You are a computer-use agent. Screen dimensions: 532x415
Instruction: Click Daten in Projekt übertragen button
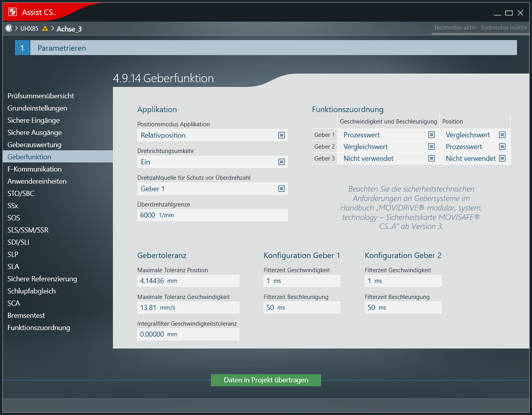(266, 380)
